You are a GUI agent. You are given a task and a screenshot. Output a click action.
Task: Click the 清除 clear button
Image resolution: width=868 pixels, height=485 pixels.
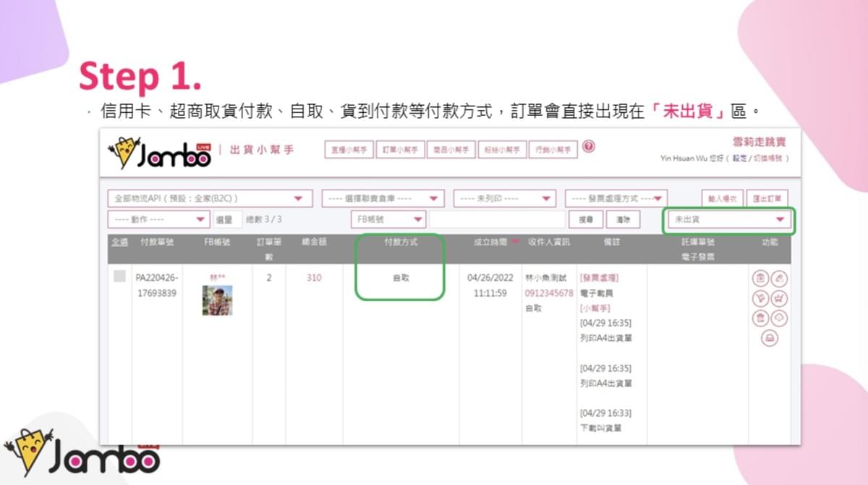point(623,219)
